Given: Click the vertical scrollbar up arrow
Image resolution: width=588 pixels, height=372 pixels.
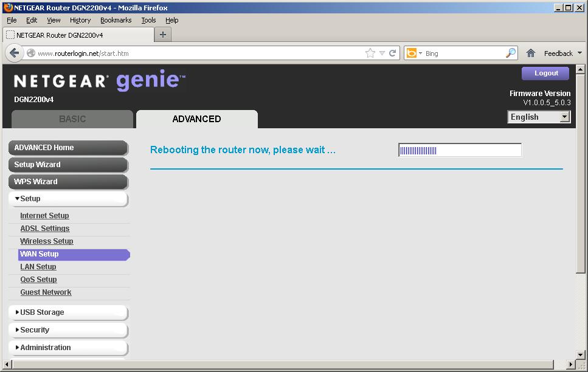Looking at the screenshot, I should pos(580,69).
